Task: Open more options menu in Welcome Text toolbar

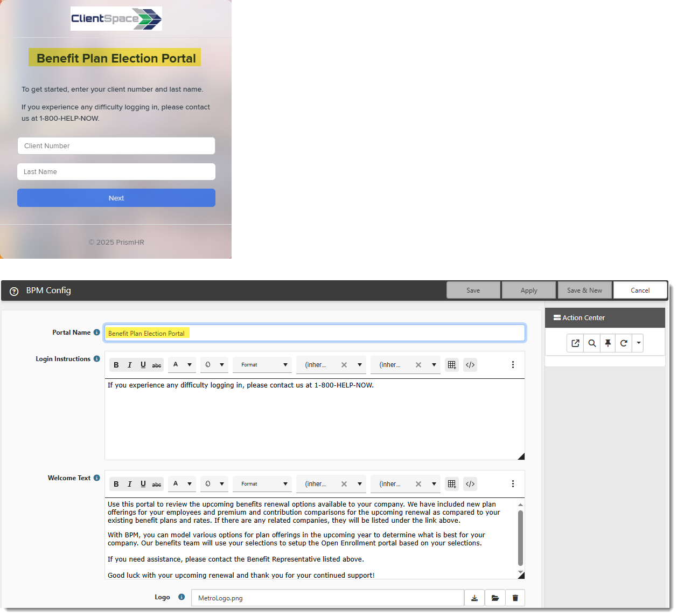Action: [x=513, y=484]
